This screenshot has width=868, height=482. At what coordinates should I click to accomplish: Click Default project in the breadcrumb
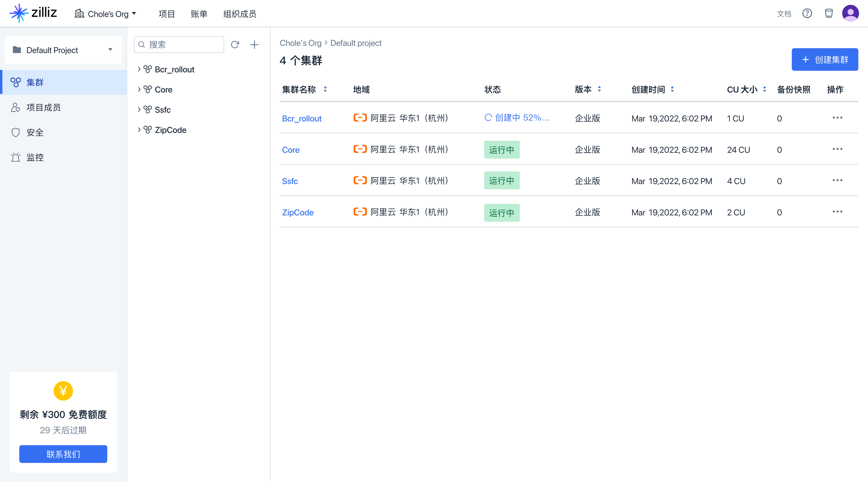click(356, 43)
